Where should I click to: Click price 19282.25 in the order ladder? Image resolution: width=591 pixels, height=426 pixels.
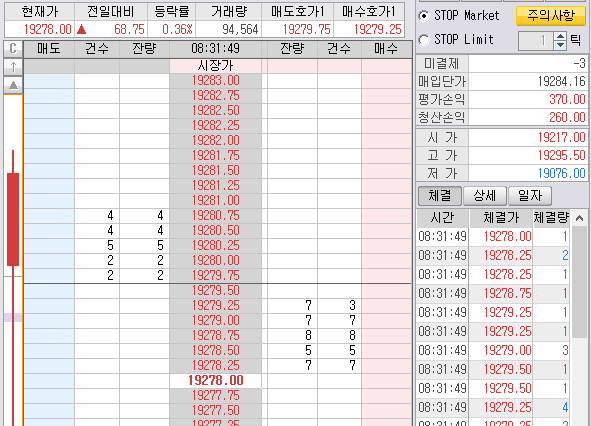(215, 126)
